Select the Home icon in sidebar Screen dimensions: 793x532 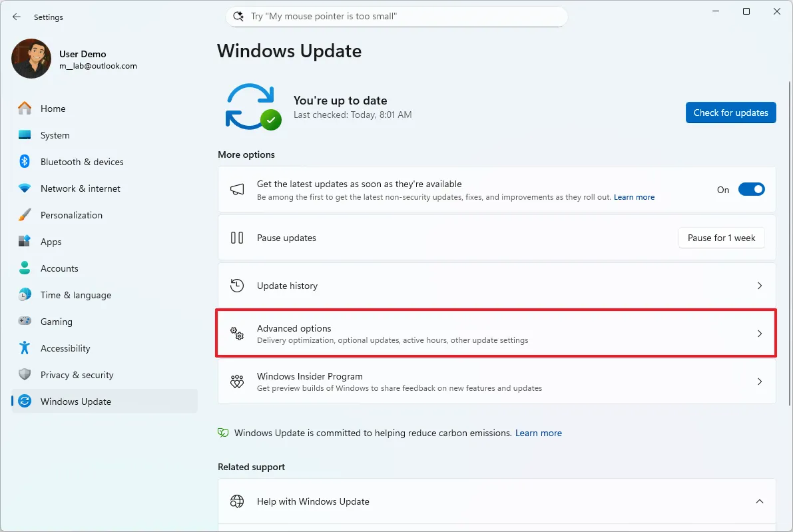25,108
